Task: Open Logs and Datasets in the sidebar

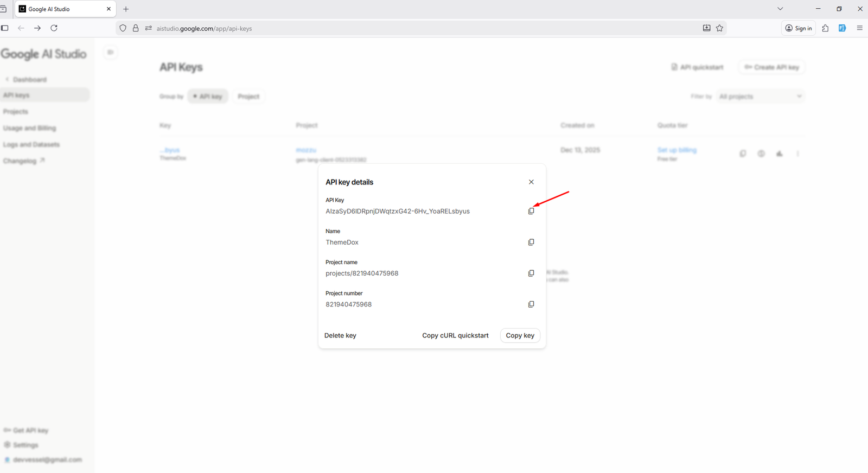Action: tap(31, 144)
